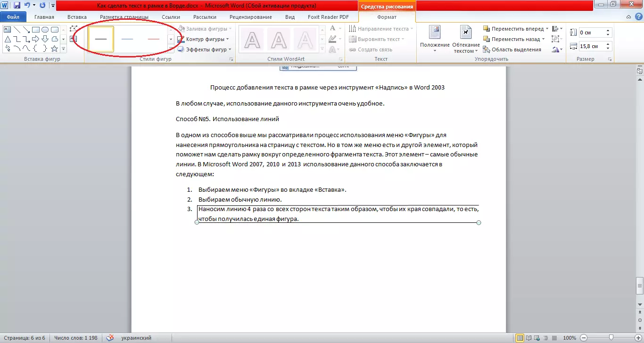Click the blue Help question mark icon
644x343 pixels.
[x=638, y=17]
